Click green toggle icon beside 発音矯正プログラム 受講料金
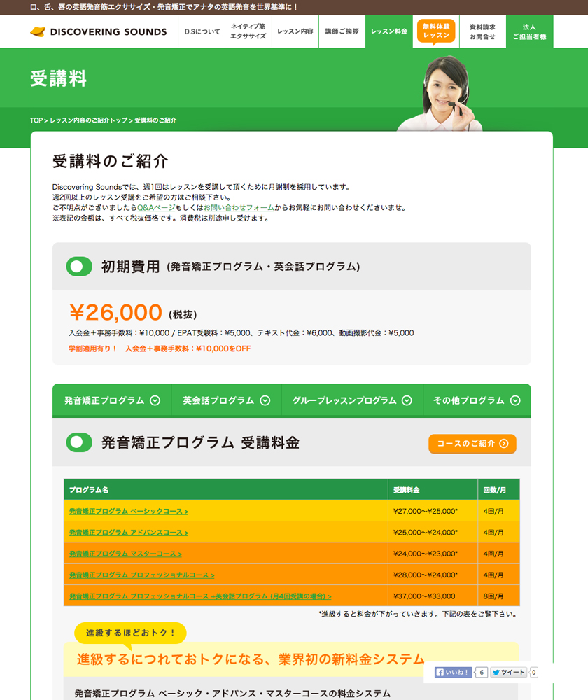 pyautogui.click(x=79, y=442)
